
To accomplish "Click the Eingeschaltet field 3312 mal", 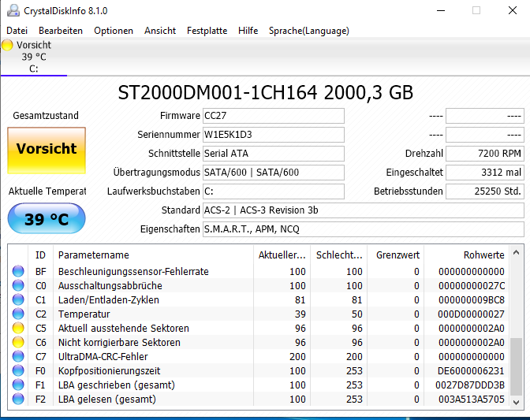I will pyautogui.click(x=485, y=173).
